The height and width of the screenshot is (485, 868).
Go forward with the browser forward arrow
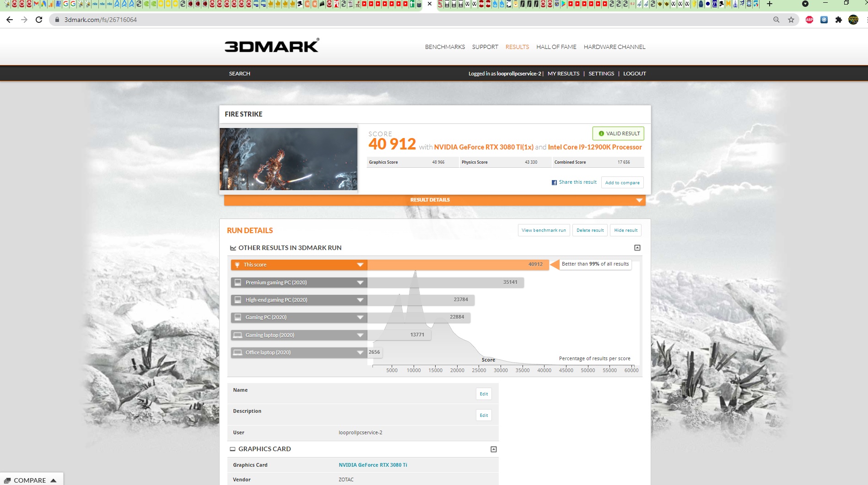[24, 20]
